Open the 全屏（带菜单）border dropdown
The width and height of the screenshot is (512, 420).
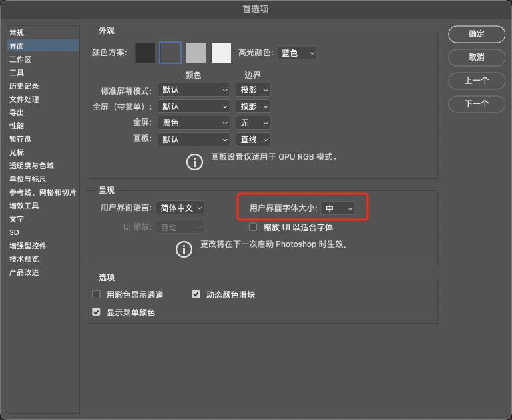253,106
